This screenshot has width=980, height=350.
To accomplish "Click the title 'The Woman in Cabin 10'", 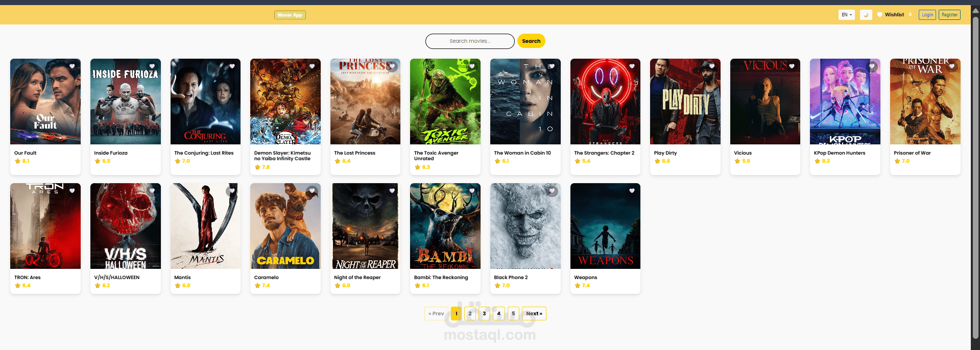I will pyautogui.click(x=522, y=153).
